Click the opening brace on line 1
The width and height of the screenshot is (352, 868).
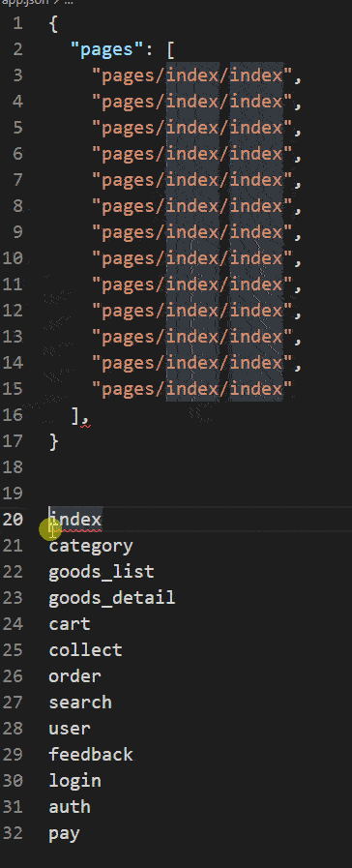53,24
